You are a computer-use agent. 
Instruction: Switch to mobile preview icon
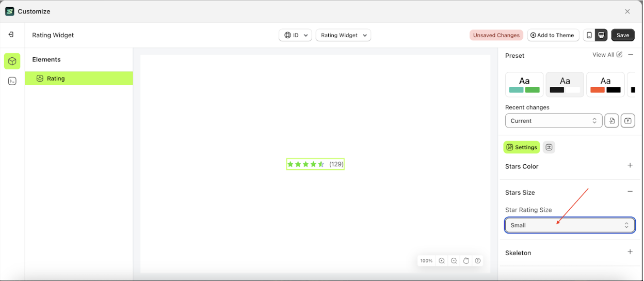(x=589, y=35)
